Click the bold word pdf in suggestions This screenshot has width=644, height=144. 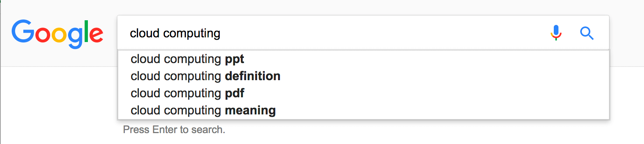pos(234,93)
